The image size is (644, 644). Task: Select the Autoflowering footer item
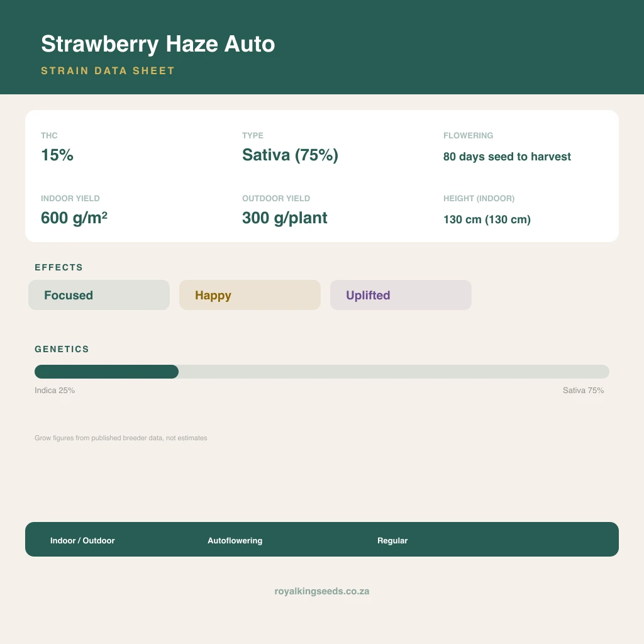pyautogui.click(x=235, y=540)
